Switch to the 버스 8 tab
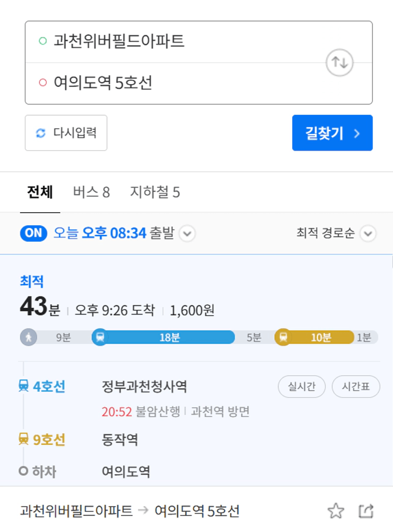This screenshot has width=393, height=532. point(91,192)
